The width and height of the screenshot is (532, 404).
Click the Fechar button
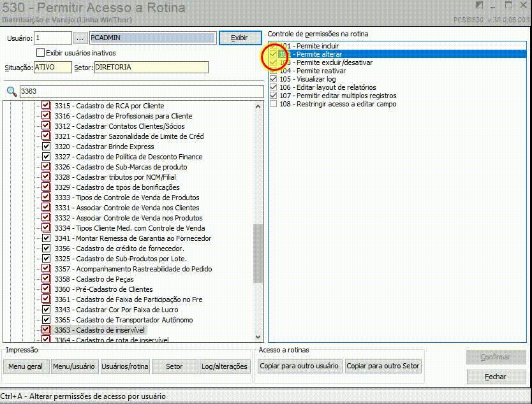point(496,377)
